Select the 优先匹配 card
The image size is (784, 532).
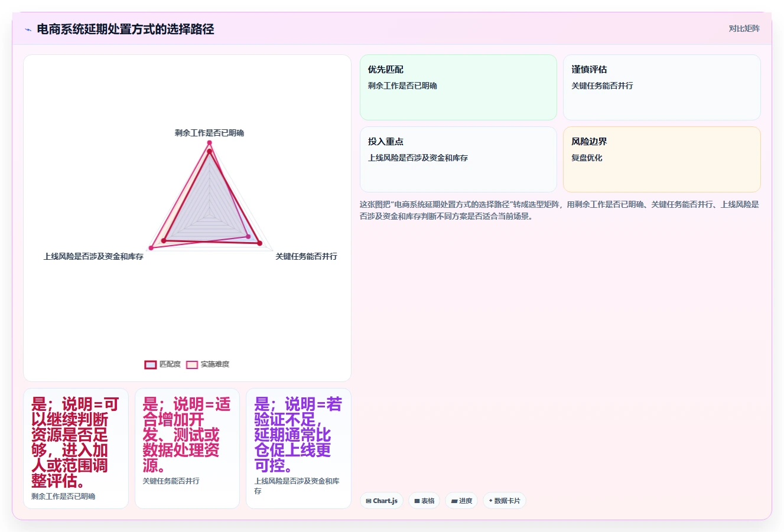point(458,87)
